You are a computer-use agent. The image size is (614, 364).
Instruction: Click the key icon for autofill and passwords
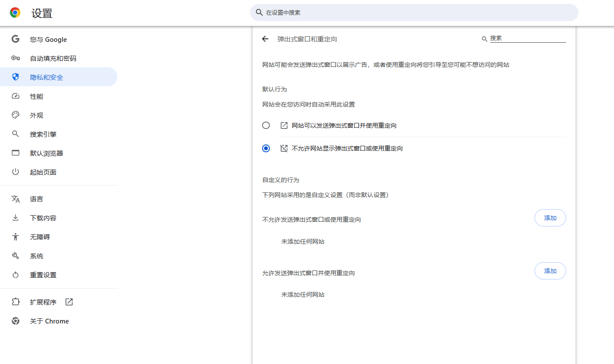point(16,58)
